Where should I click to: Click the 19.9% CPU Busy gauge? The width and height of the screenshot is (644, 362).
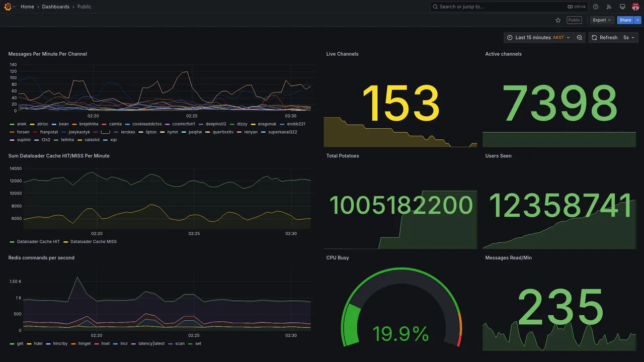click(401, 307)
